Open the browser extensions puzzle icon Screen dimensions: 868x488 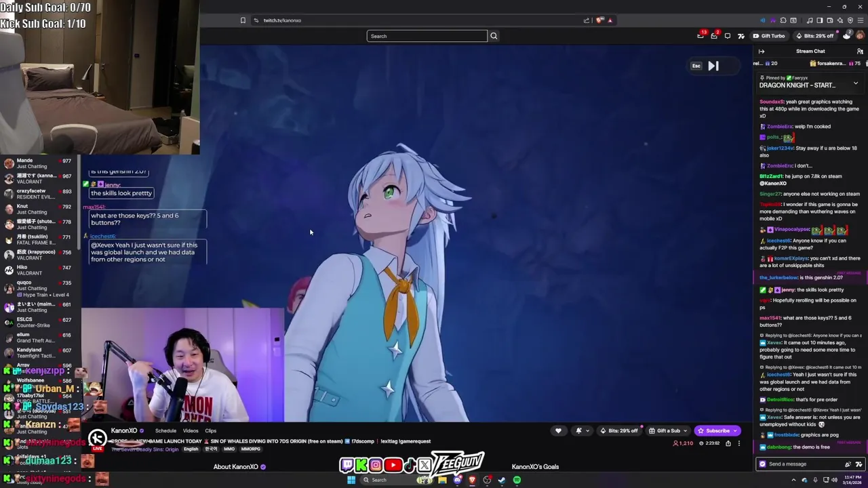(783, 20)
